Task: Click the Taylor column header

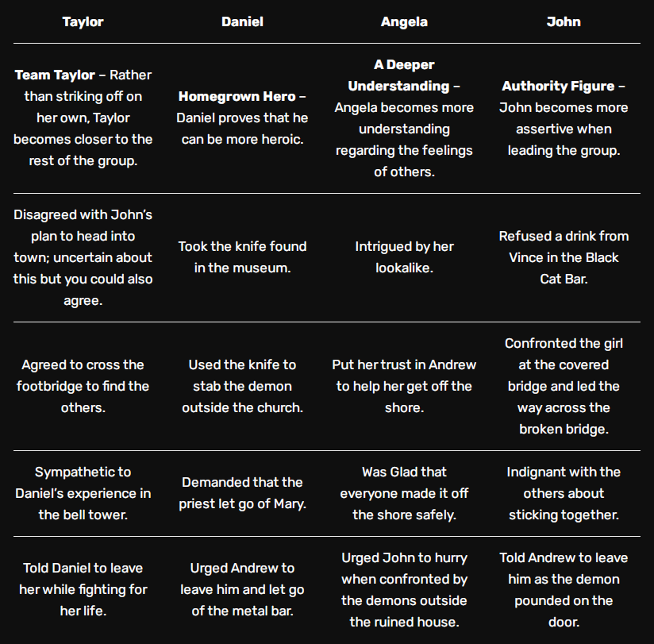Action: 83,21
